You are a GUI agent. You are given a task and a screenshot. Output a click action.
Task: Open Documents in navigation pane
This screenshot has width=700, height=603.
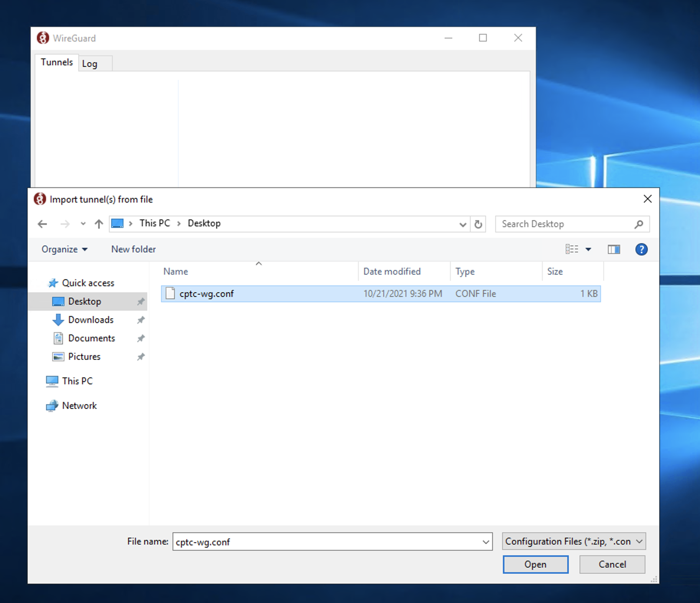click(x=92, y=338)
